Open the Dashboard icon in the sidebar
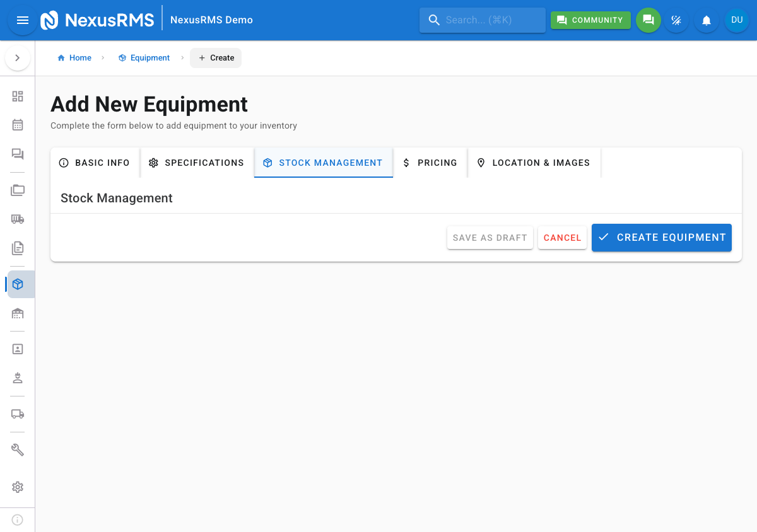This screenshot has width=757, height=532. click(x=17, y=96)
